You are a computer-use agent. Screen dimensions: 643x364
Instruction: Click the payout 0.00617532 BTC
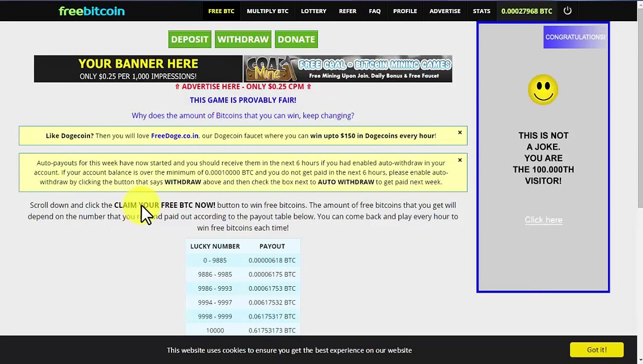click(x=272, y=302)
